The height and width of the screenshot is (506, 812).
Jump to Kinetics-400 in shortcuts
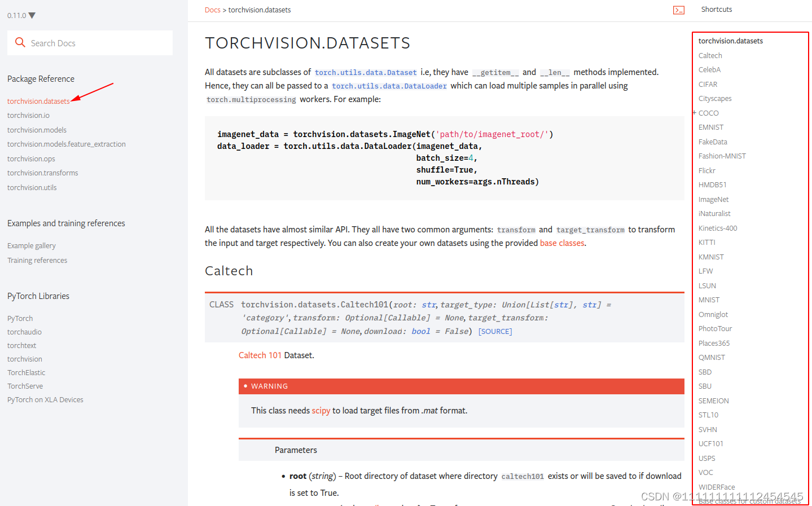click(x=718, y=228)
